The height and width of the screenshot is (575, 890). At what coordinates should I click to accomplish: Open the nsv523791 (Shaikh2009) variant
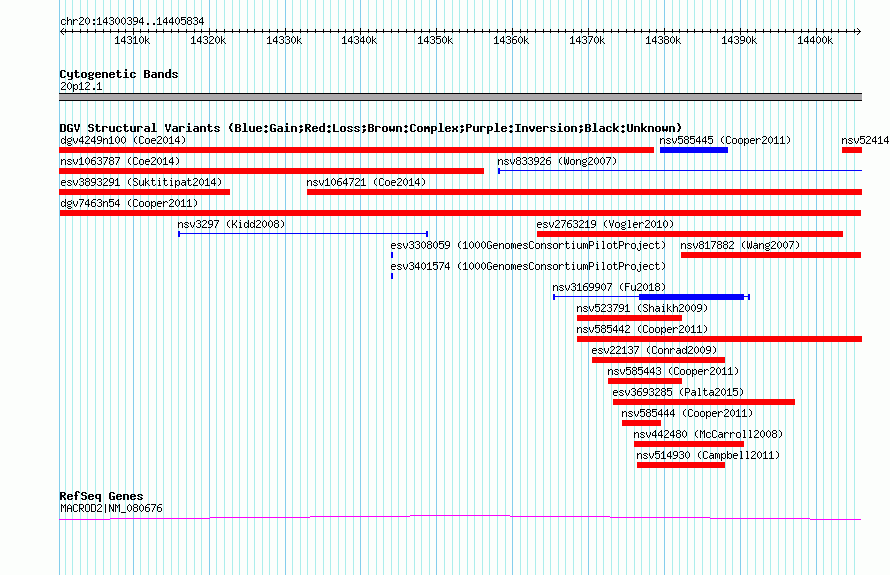click(629, 318)
